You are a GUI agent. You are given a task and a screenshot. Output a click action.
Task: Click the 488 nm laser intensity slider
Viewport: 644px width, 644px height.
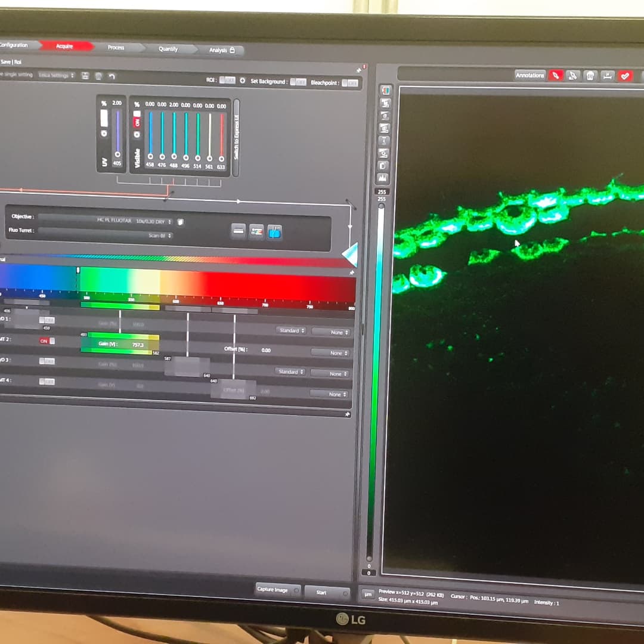click(x=174, y=135)
